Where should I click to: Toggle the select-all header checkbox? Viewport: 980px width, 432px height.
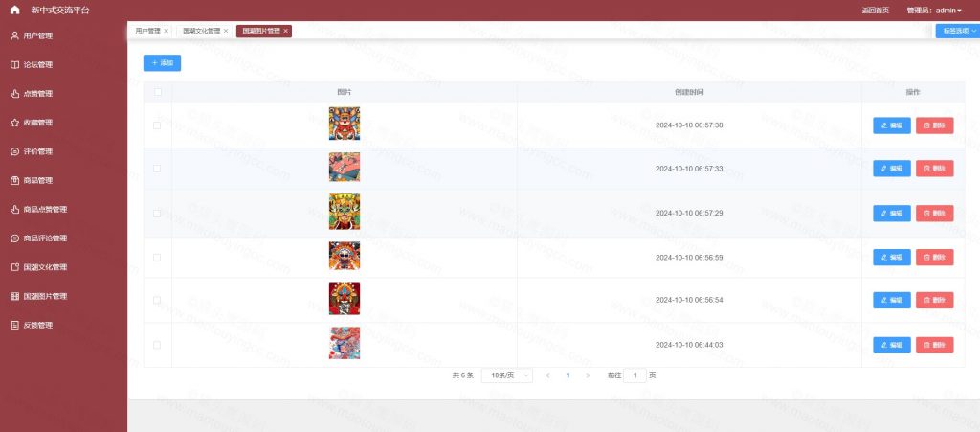(x=158, y=92)
